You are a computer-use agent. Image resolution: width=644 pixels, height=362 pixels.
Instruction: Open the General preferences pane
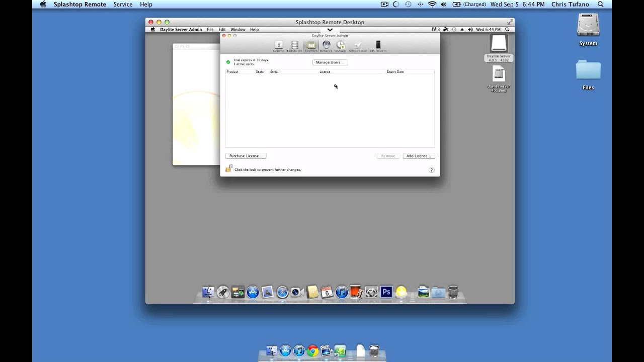coord(278,46)
